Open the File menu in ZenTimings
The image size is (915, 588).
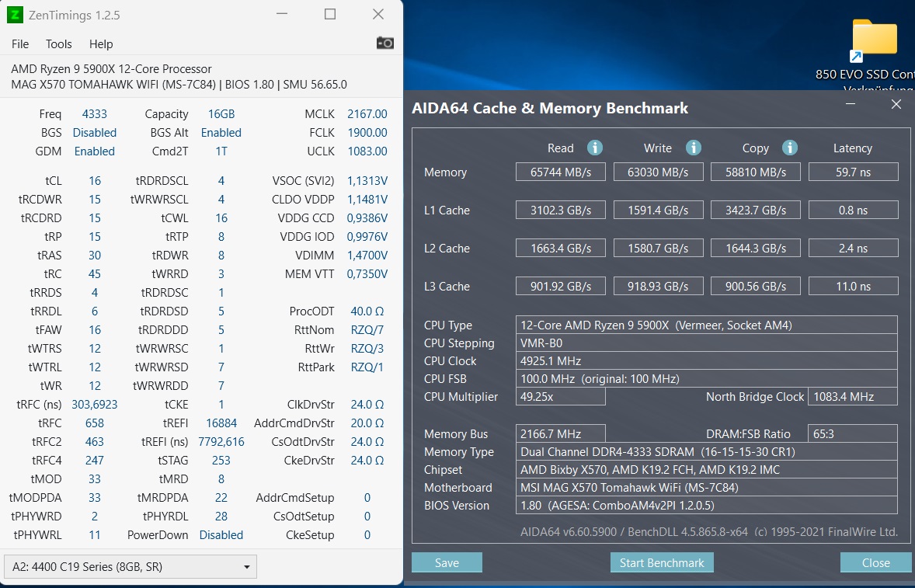20,43
